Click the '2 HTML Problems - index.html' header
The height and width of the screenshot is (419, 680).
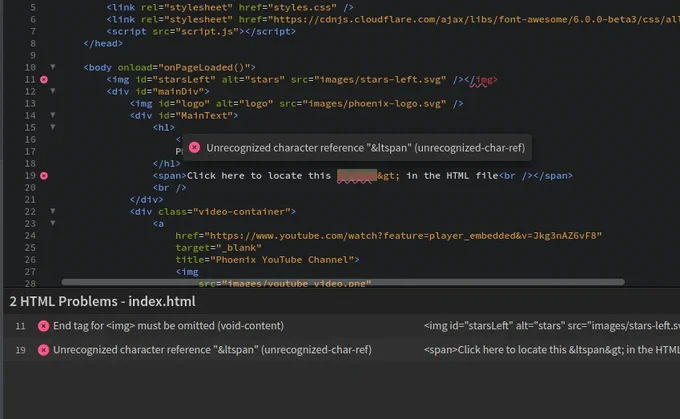[x=102, y=301]
